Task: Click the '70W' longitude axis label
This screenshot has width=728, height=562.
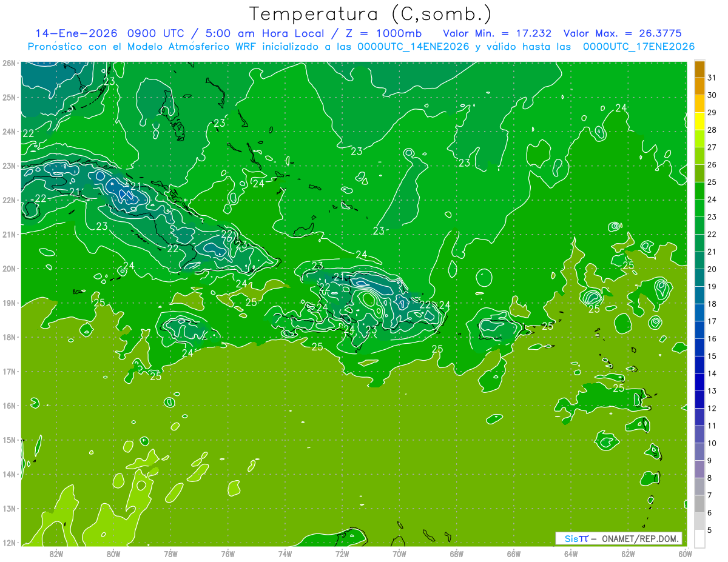Action: point(399,554)
